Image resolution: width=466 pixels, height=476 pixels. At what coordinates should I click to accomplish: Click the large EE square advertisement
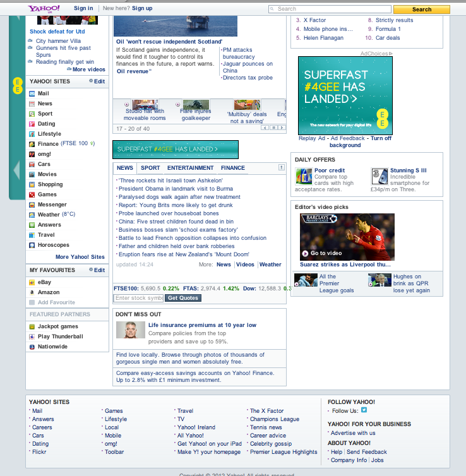coord(345,95)
